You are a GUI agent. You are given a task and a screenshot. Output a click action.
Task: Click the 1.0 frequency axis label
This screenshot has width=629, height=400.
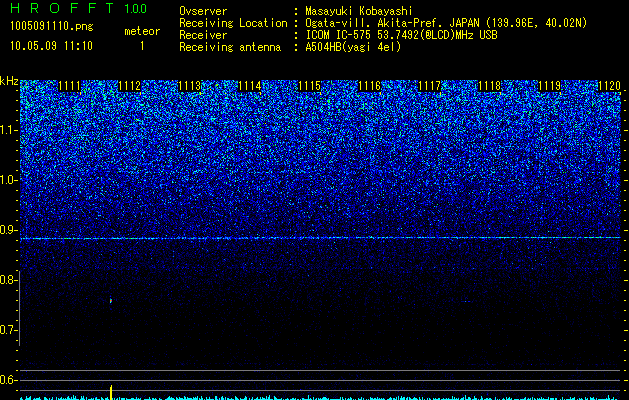(9, 180)
